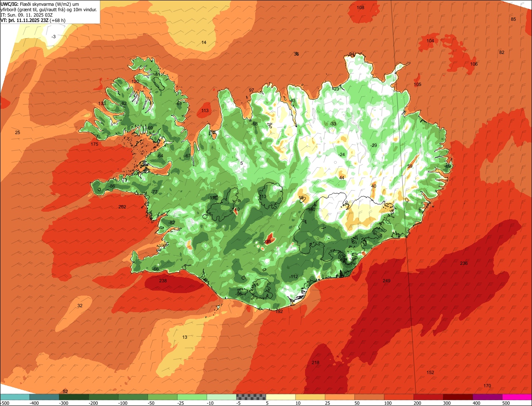The image size is (532, 406).
Task: Click the flux value -3 in the top left
Action: 53,37
